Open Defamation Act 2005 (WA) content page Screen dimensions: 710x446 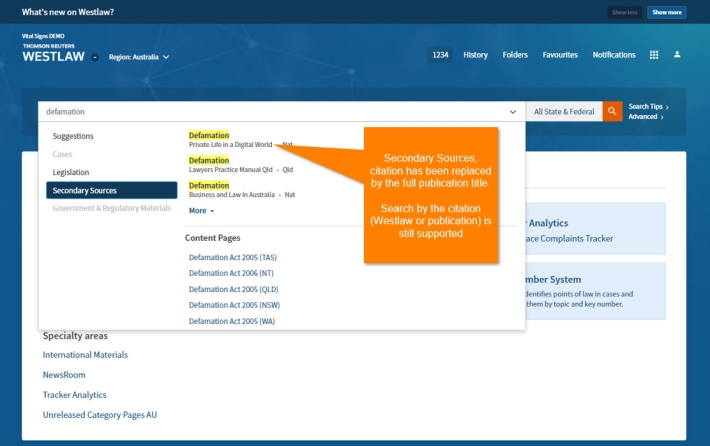coord(232,321)
